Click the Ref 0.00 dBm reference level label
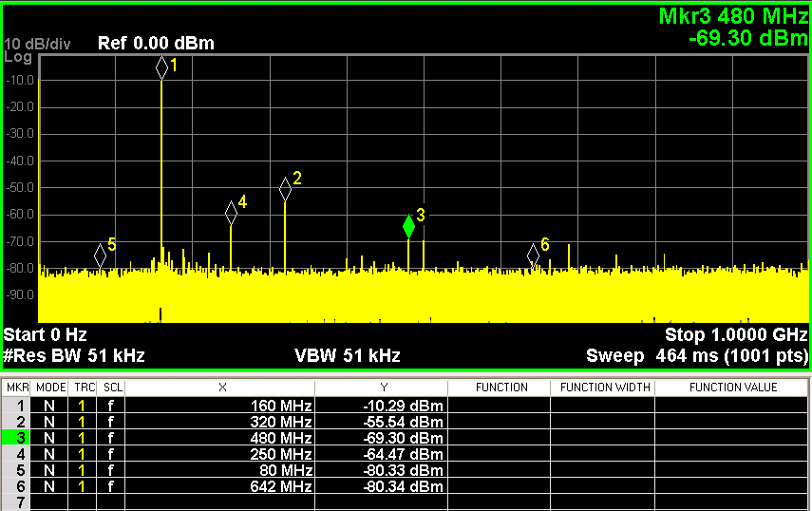This screenshot has height=511, width=812. (x=156, y=44)
